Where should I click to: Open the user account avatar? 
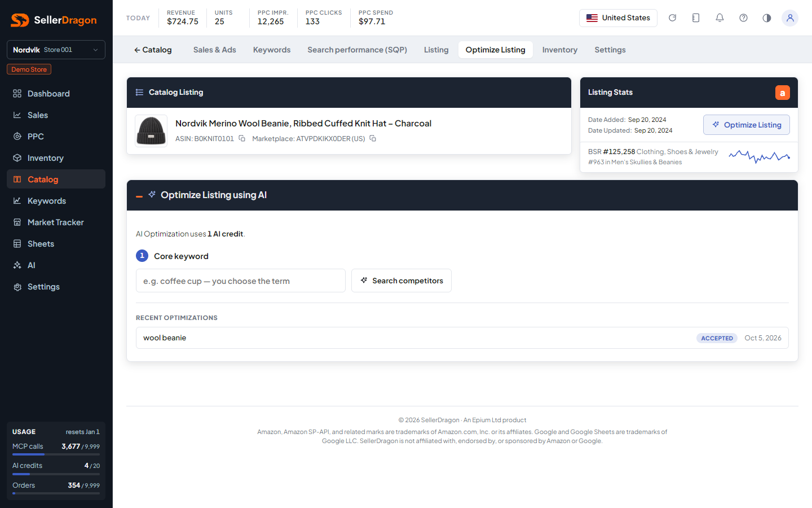pyautogui.click(x=790, y=18)
